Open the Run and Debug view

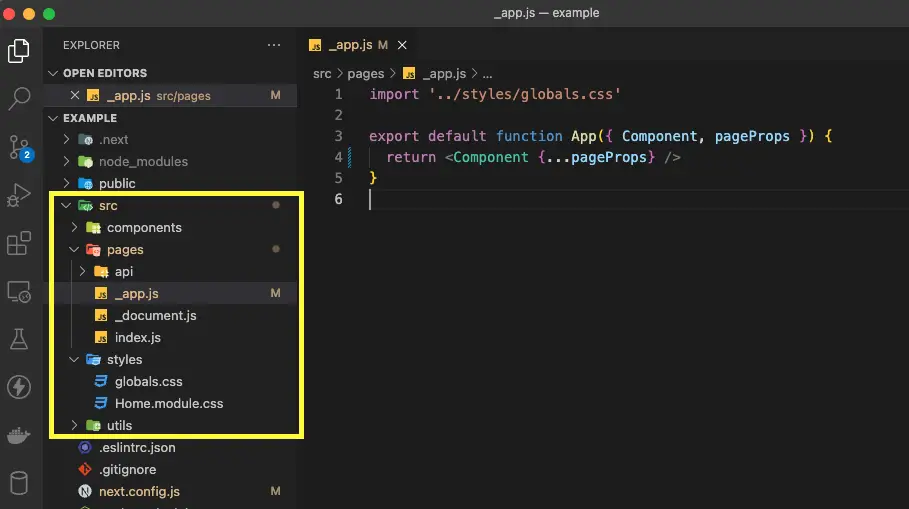(x=19, y=195)
